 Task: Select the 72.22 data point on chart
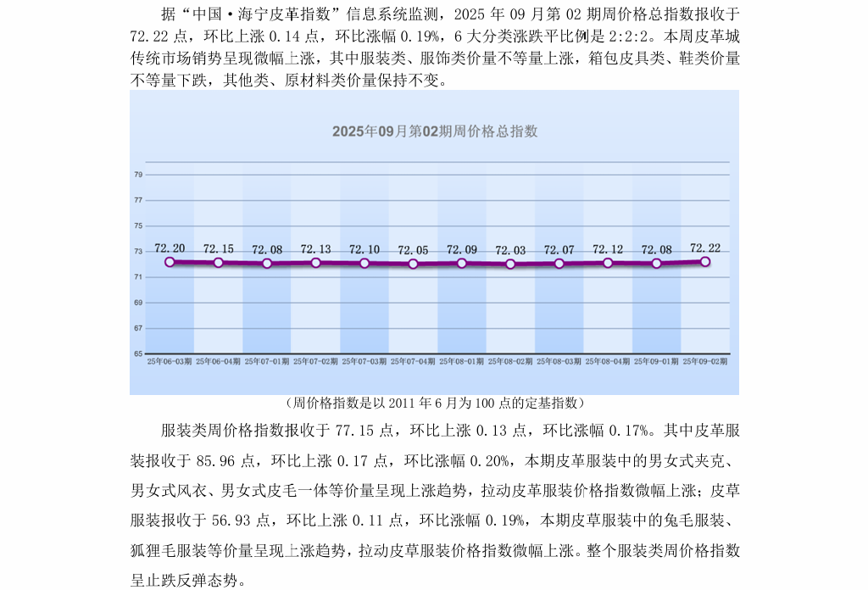click(705, 262)
